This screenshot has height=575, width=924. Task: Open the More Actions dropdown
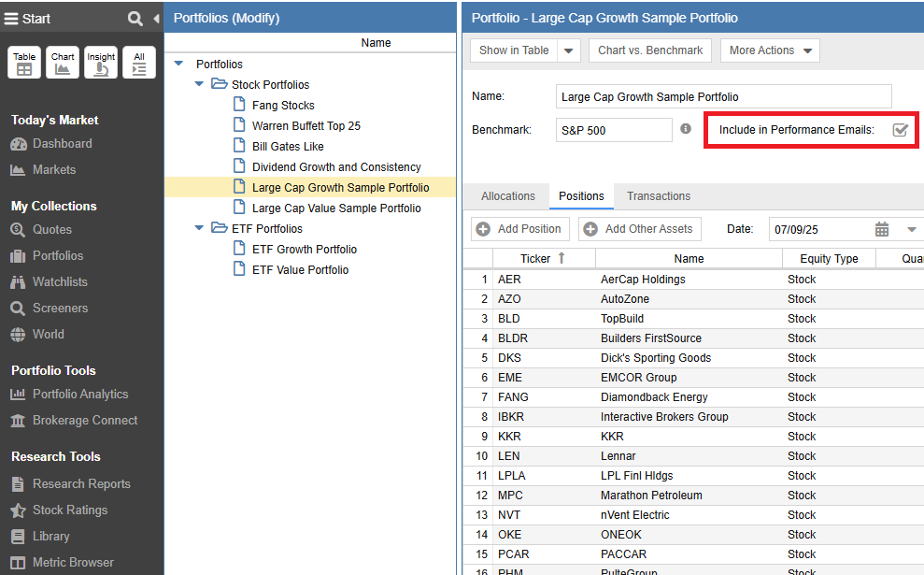(770, 50)
